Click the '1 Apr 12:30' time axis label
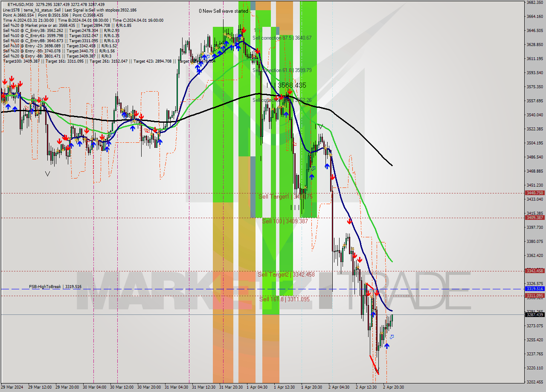 point(285,387)
